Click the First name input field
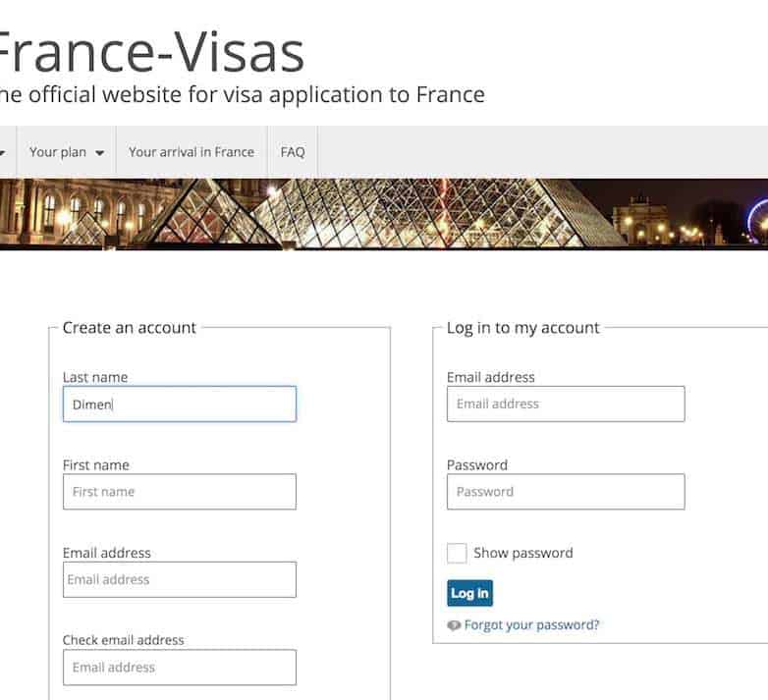768x700 pixels. 179,492
